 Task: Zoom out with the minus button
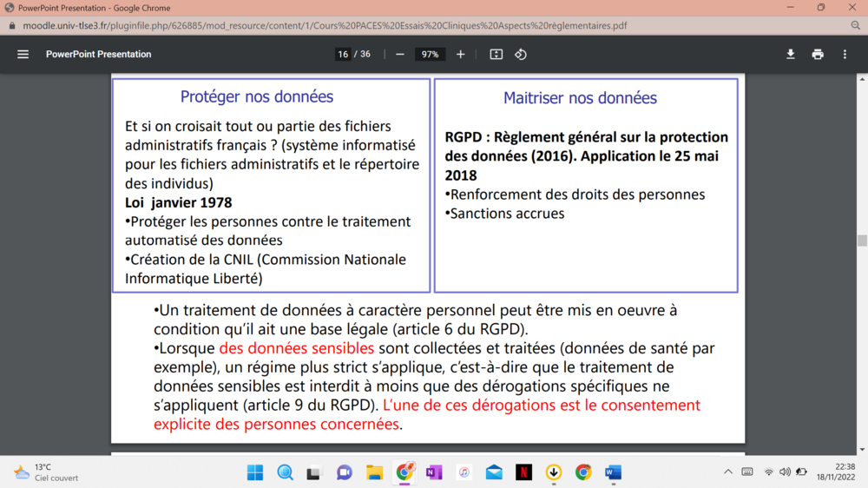click(x=400, y=54)
